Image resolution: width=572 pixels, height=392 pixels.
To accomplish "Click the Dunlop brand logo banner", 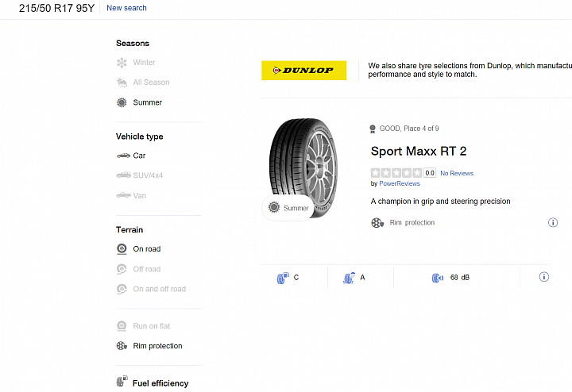I will point(303,71).
